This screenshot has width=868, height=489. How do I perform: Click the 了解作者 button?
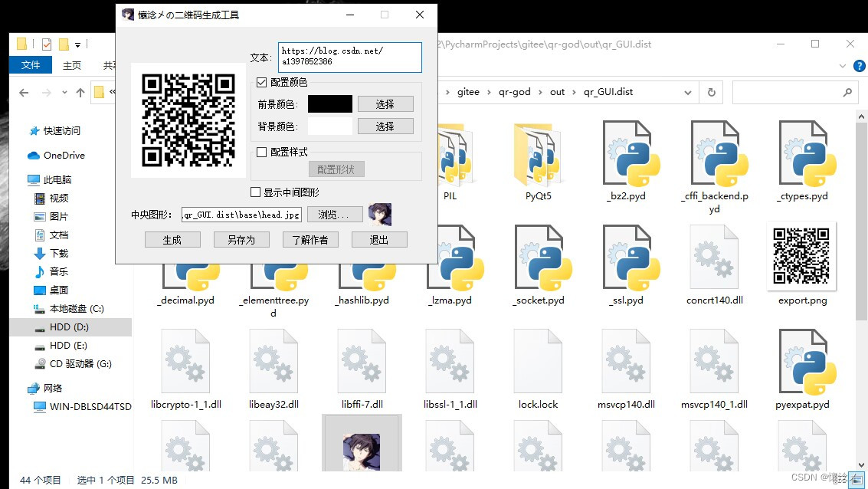pyautogui.click(x=310, y=240)
